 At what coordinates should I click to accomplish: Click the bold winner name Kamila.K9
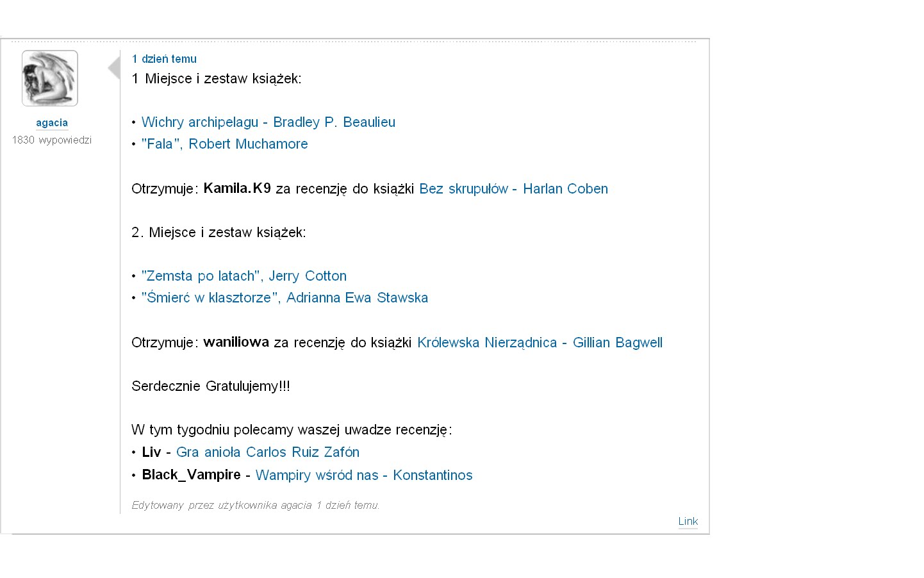[x=237, y=188]
